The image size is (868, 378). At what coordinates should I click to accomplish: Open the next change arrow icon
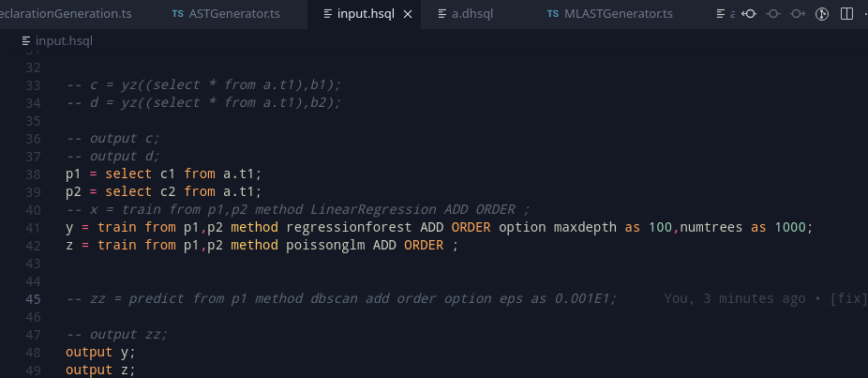coord(798,14)
